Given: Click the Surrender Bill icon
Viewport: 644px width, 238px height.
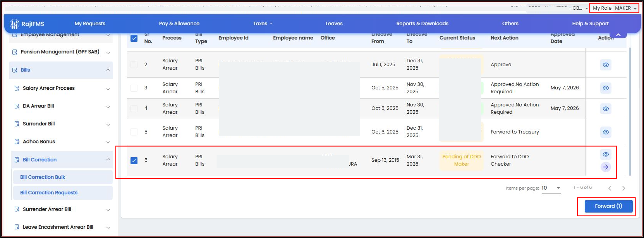Looking at the screenshot, I should (x=17, y=124).
